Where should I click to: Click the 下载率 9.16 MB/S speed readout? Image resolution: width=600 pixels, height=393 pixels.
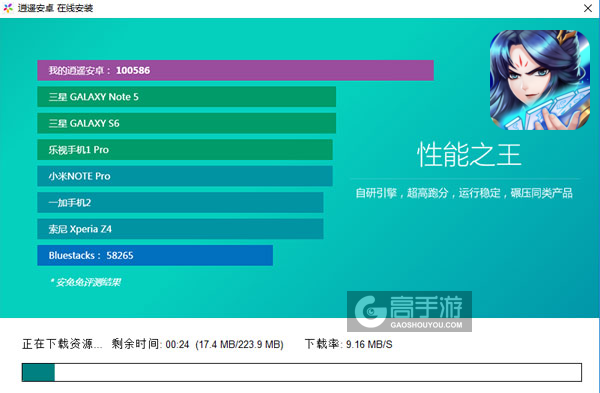tap(349, 344)
